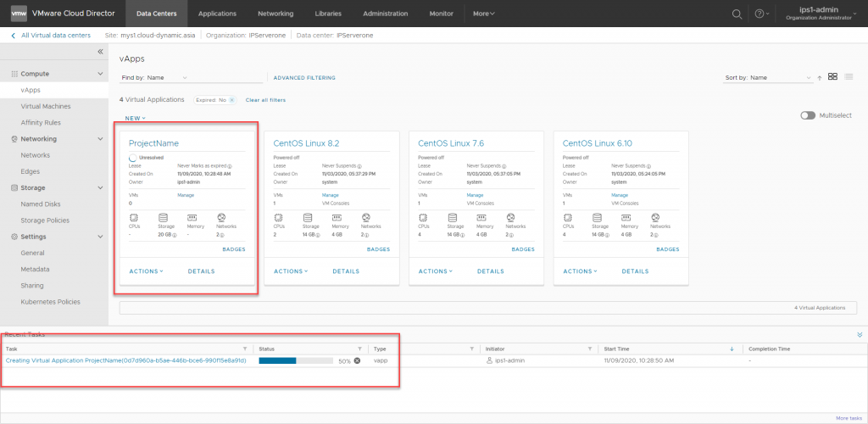
Task: Open the Networking top navigation tab
Action: pyautogui.click(x=275, y=14)
